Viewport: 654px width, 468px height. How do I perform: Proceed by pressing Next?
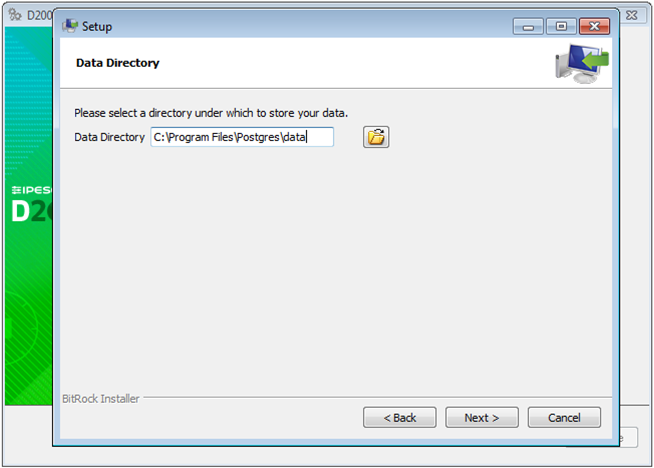[x=481, y=417]
